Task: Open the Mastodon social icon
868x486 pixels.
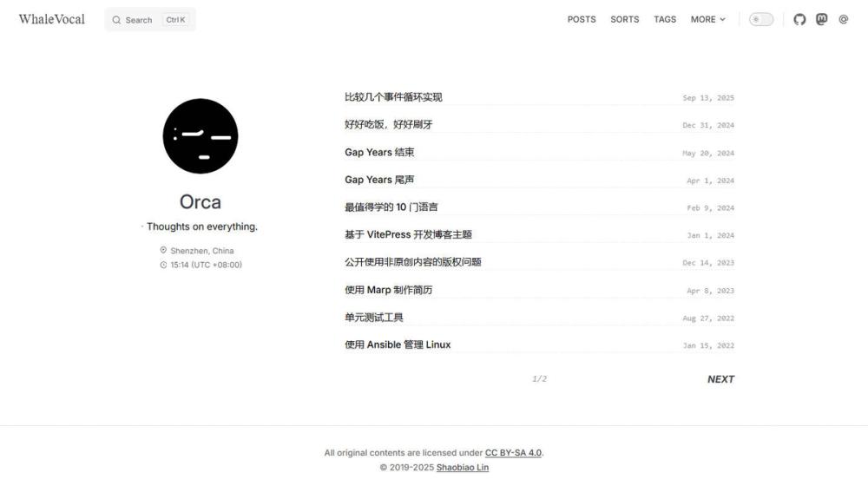Action: tap(821, 19)
